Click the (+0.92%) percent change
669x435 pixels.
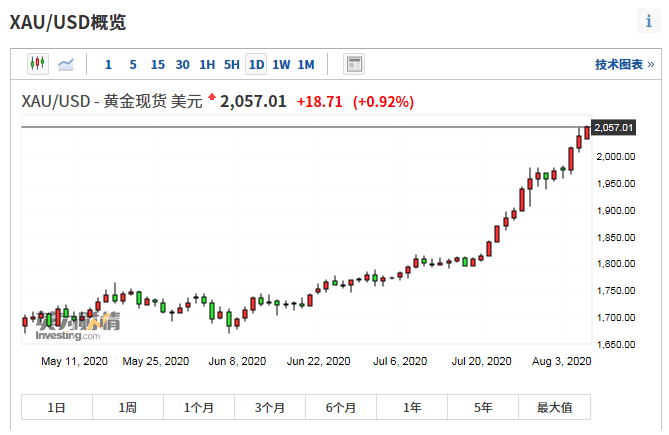tap(383, 102)
